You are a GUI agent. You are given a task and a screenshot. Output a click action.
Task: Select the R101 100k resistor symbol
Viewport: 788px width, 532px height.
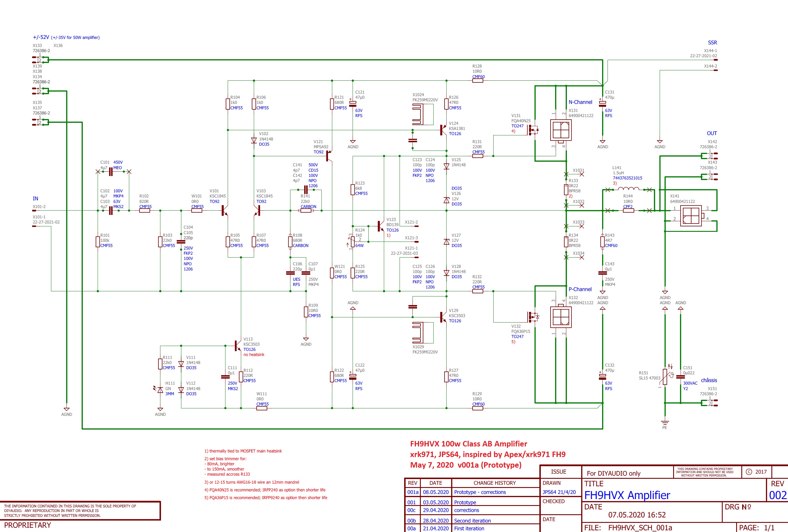pos(98,242)
